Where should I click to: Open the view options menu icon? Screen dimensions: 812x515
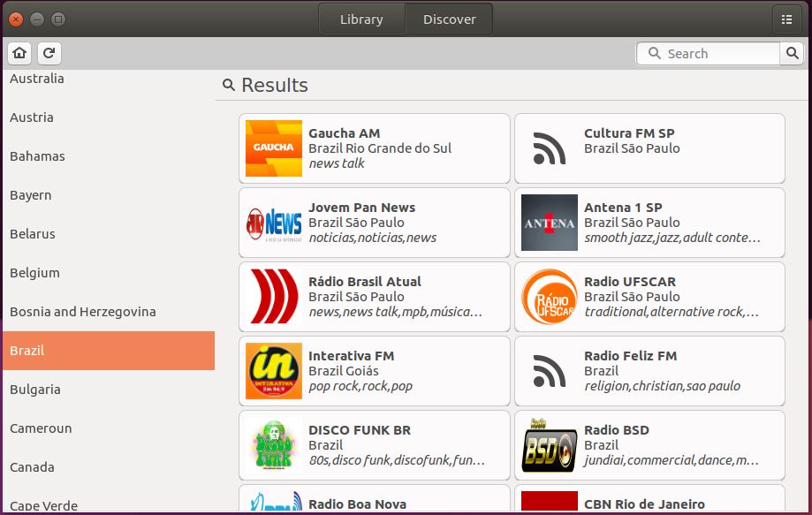786,19
